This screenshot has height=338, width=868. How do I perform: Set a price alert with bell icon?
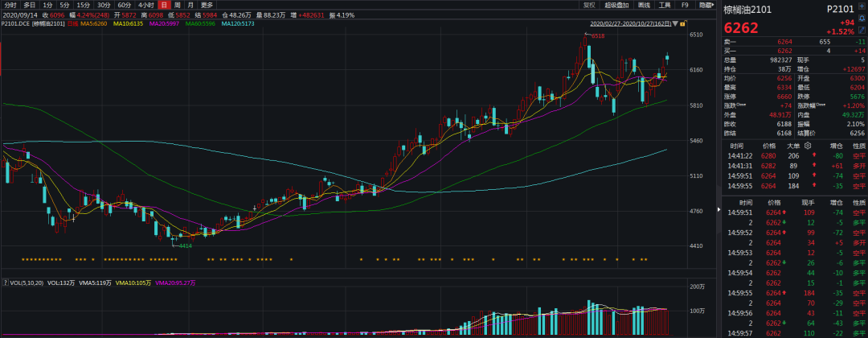[863, 20]
